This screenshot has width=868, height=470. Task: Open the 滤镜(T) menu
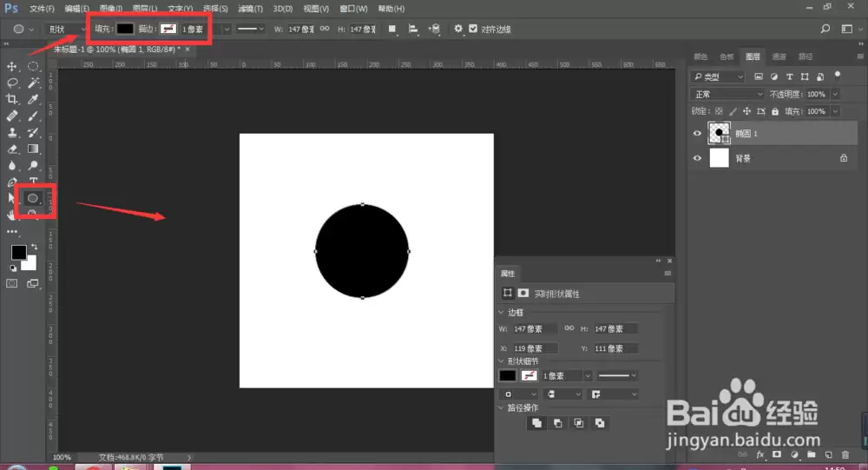(250, 9)
